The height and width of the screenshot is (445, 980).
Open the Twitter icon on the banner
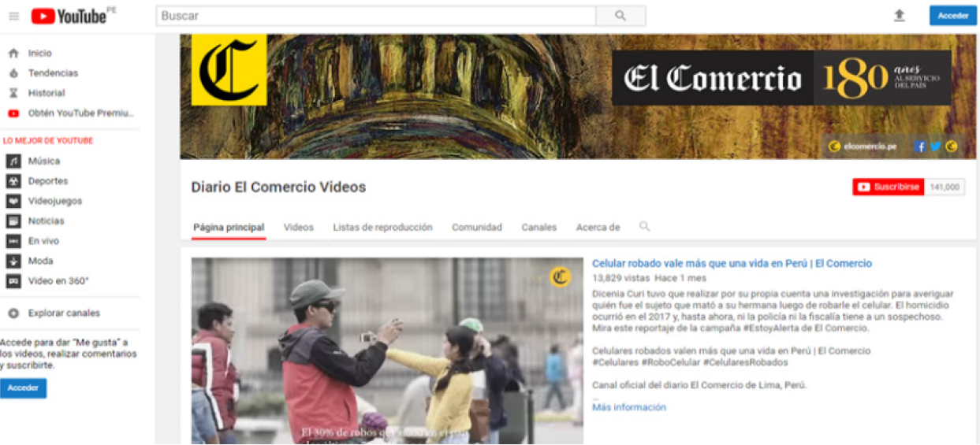pos(936,146)
